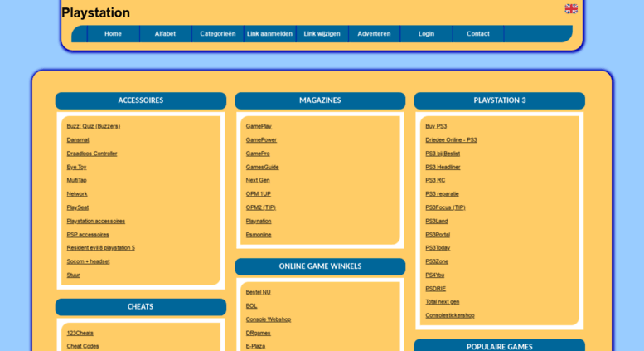Open the GamePlay magazine link
Screen dimensions: 644x351
pos(259,126)
